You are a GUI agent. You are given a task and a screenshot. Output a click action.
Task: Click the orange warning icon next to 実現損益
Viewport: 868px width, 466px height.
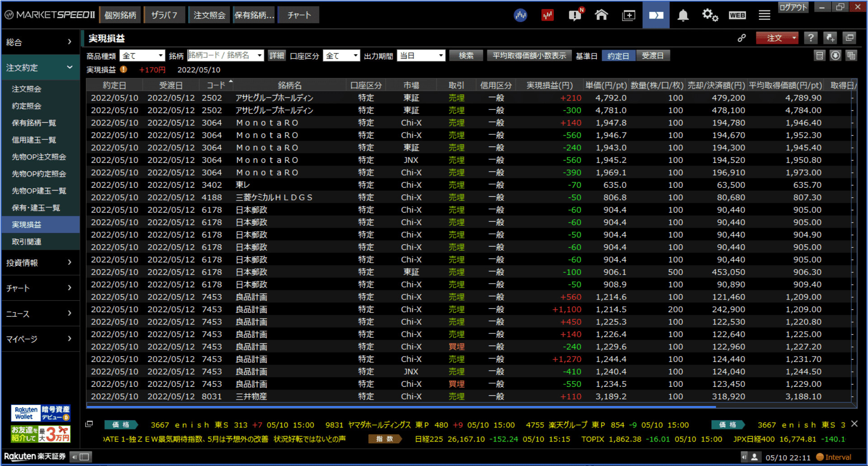coord(123,70)
